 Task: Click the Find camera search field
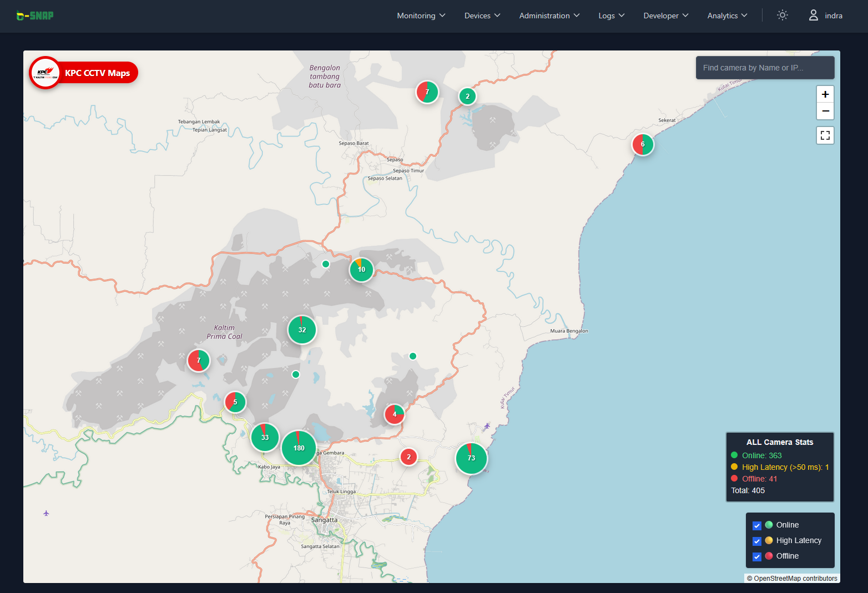[765, 68]
